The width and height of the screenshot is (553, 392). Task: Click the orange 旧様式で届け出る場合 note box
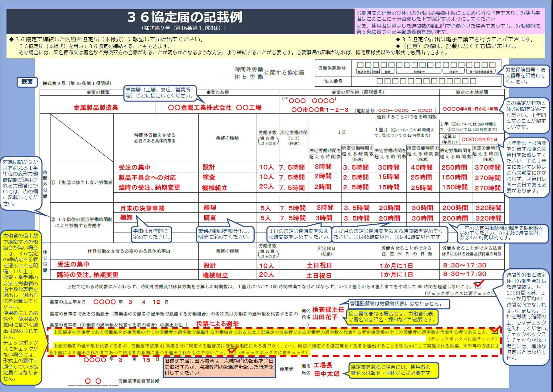click(219, 367)
